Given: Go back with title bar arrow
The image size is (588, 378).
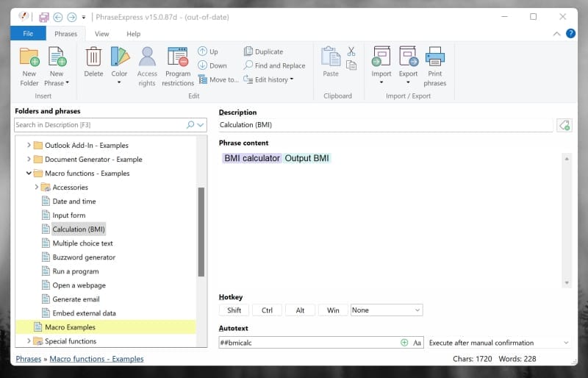Looking at the screenshot, I should tap(58, 17).
